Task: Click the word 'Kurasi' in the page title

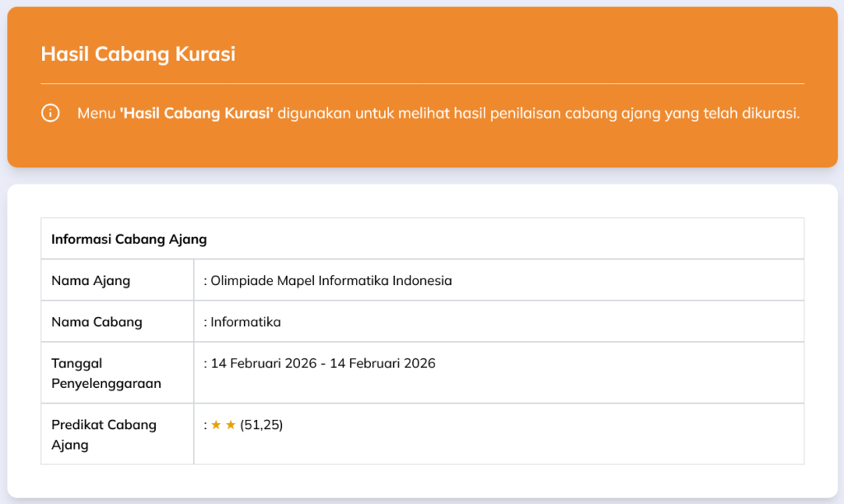Action: tap(205, 54)
